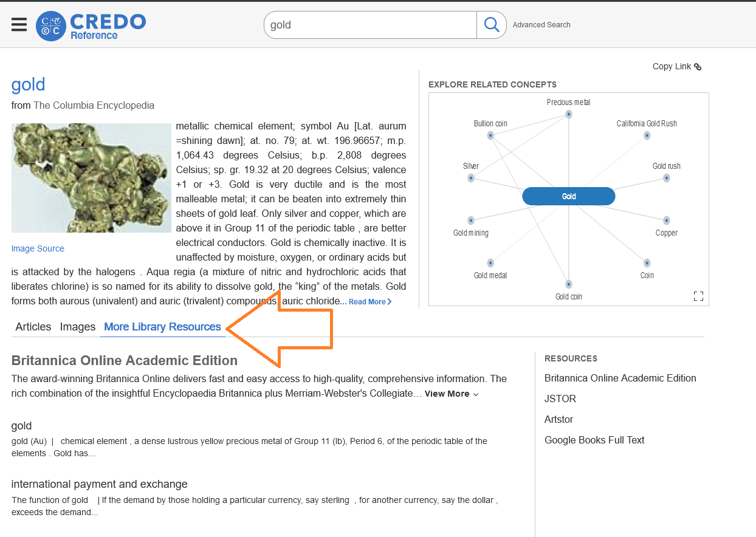756x537 pixels.
Task: Select the Silver node dot
Action: point(471,178)
